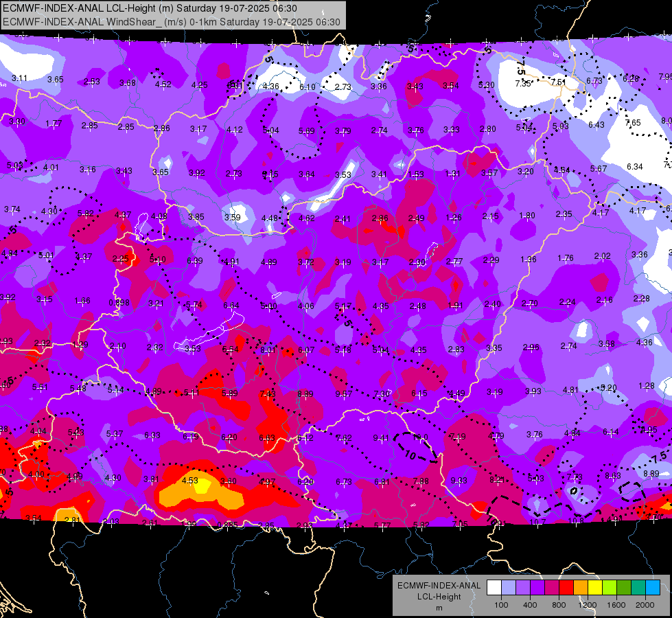
Task: Click the wind shear value 6.64
Action: point(231,305)
